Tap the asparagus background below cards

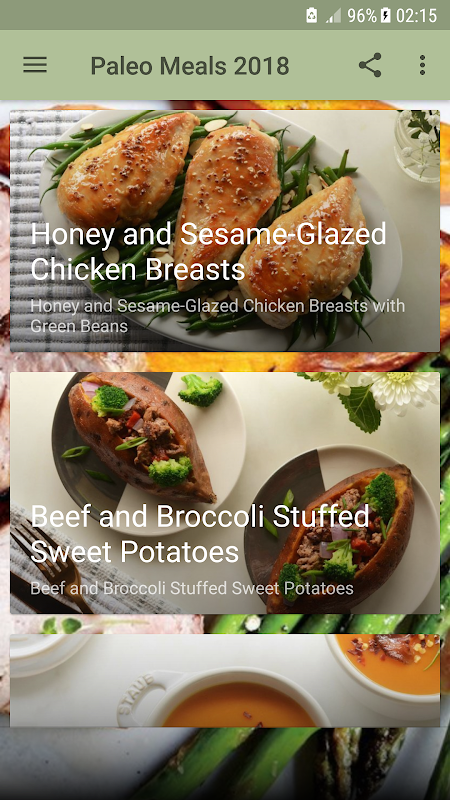point(224,765)
